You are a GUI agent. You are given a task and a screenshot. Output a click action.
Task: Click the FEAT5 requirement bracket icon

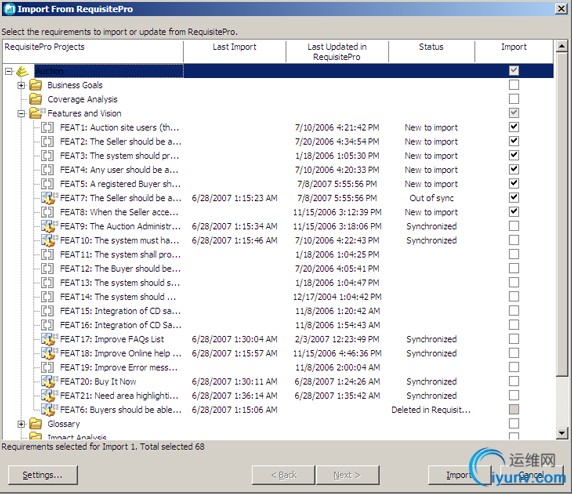coord(47,184)
